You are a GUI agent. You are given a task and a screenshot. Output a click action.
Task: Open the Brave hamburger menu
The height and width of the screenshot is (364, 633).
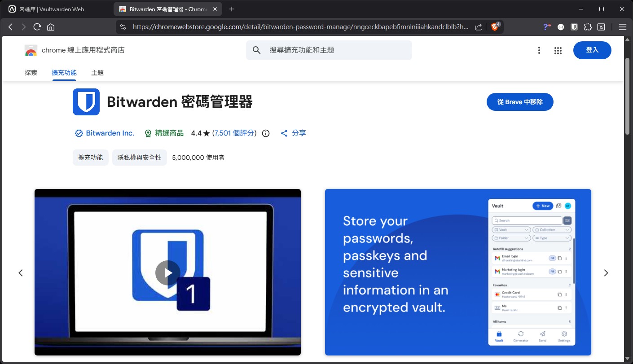coord(622,27)
